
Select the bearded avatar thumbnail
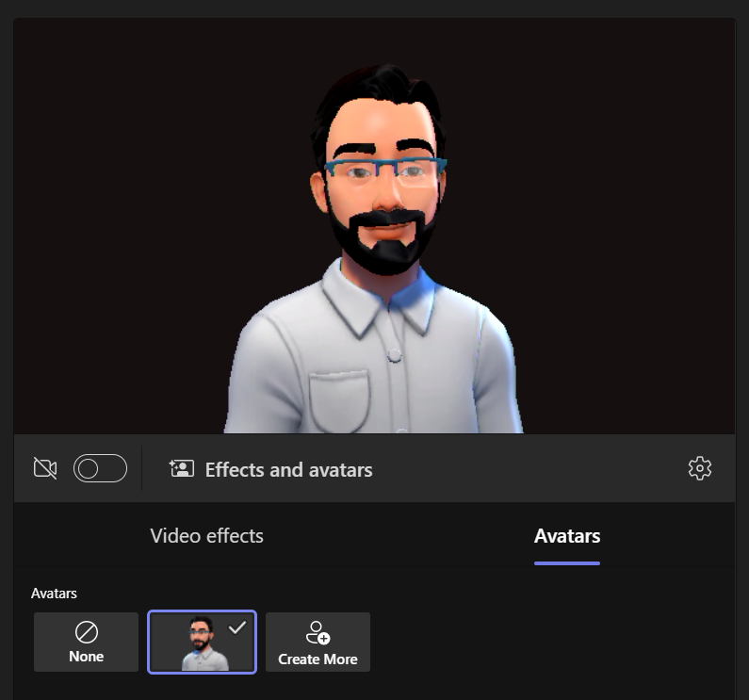[201, 643]
